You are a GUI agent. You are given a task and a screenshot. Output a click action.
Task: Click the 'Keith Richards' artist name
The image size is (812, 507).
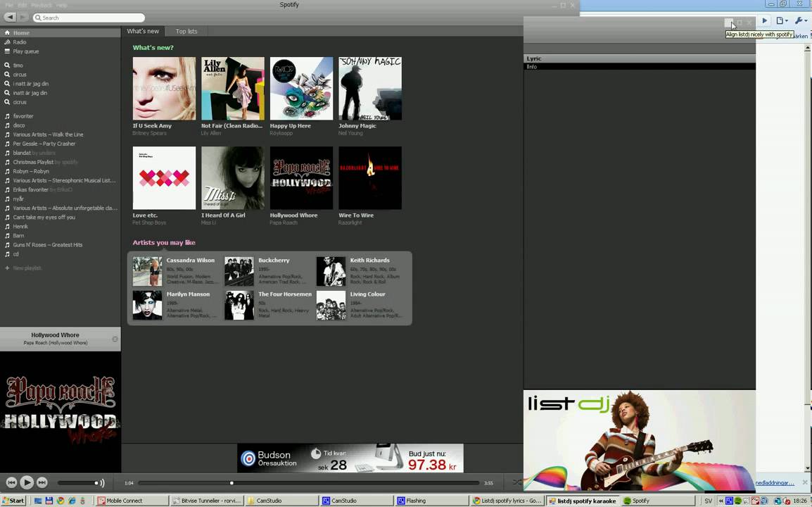point(369,261)
